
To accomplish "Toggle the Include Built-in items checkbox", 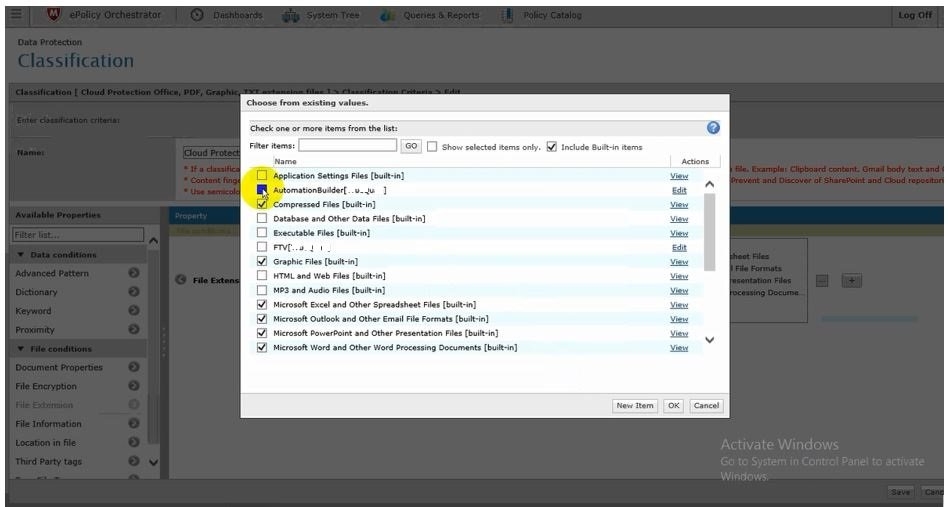I will (551, 147).
